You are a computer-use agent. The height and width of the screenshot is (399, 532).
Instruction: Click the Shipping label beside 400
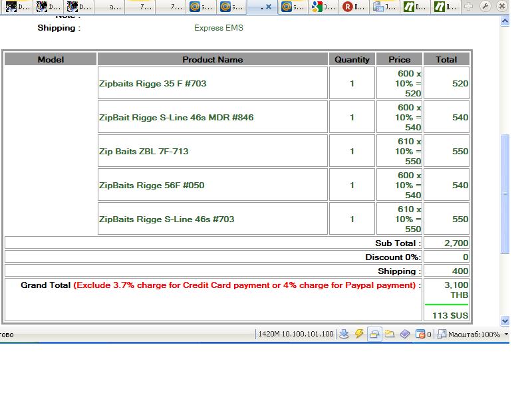click(400, 271)
